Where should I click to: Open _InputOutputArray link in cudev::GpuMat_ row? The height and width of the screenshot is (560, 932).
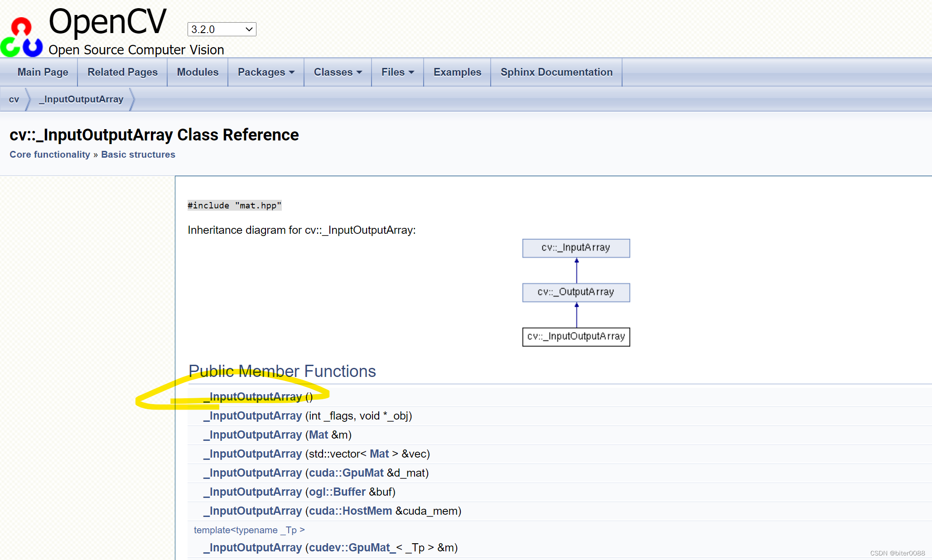pos(252,548)
